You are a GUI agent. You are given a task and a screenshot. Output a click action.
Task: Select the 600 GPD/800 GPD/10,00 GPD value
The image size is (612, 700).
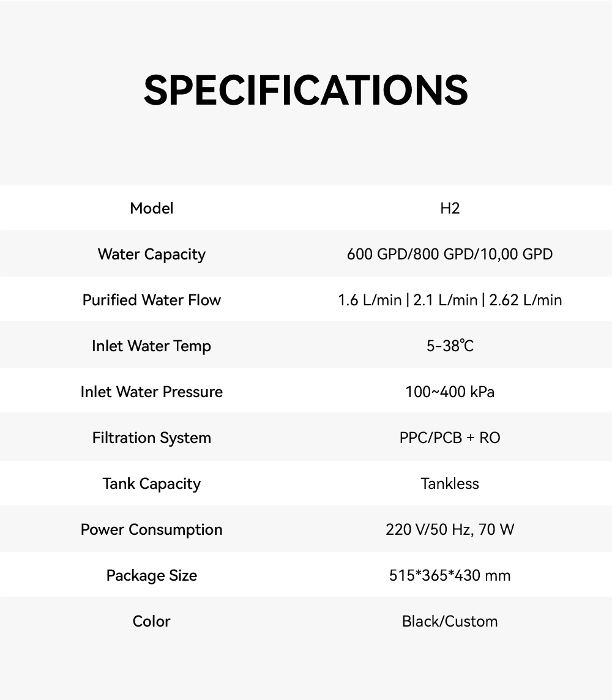tap(450, 254)
